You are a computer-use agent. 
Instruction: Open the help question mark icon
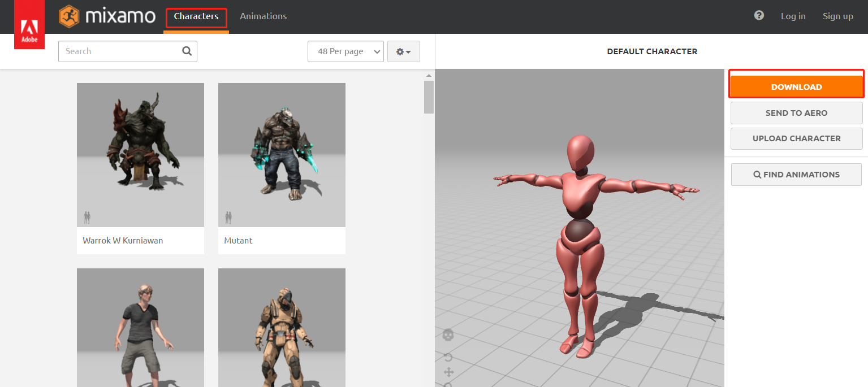coord(759,16)
